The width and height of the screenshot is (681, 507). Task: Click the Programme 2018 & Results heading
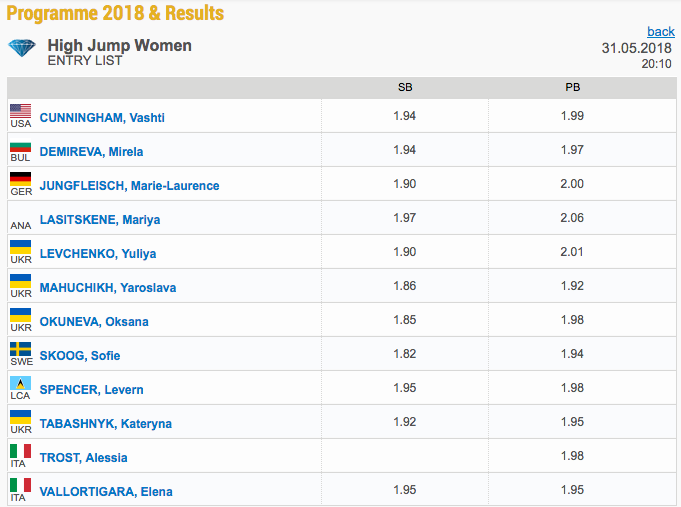point(116,13)
